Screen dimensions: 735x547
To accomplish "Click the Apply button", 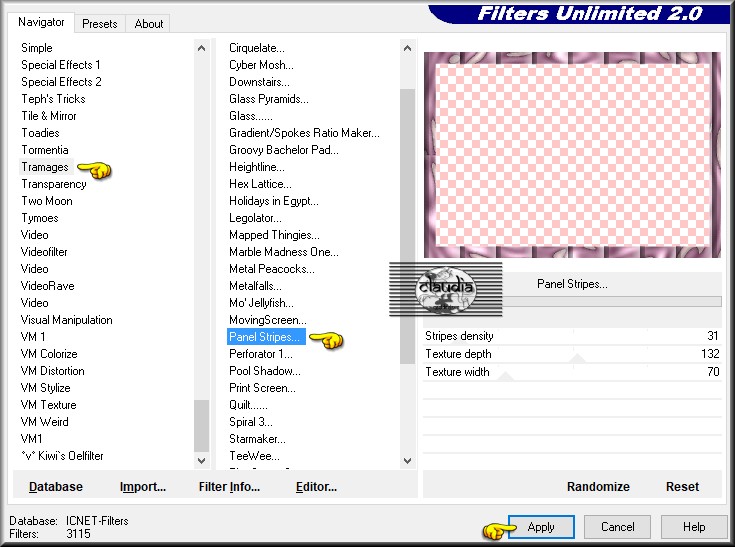I will 541,527.
